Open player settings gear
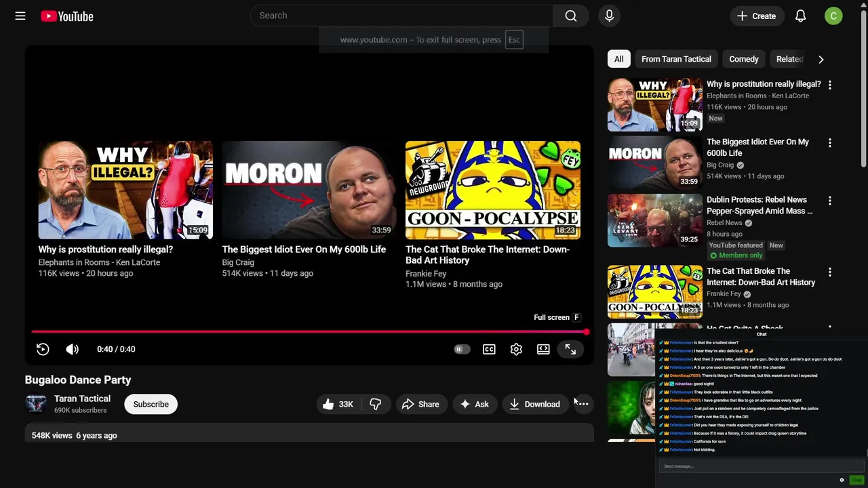The image size is (868, 488). (x=516, y=349)
